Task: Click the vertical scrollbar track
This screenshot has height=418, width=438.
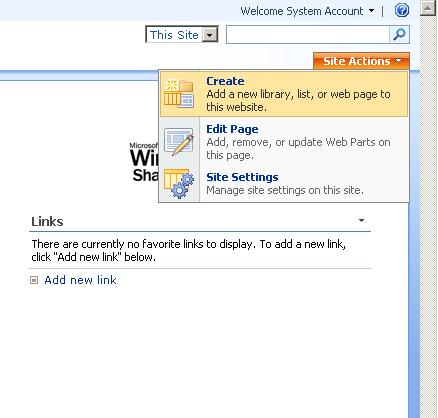Action: [x=428, y=217]
